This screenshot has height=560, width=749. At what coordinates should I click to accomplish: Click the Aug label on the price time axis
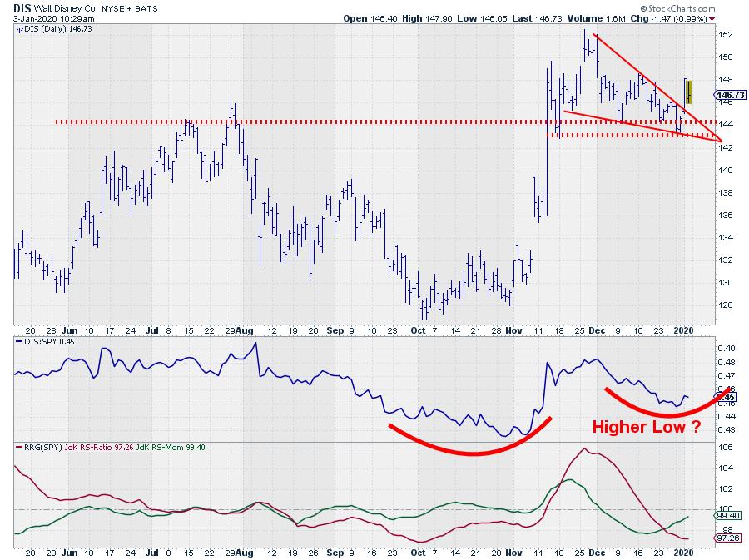click(246, 330)
